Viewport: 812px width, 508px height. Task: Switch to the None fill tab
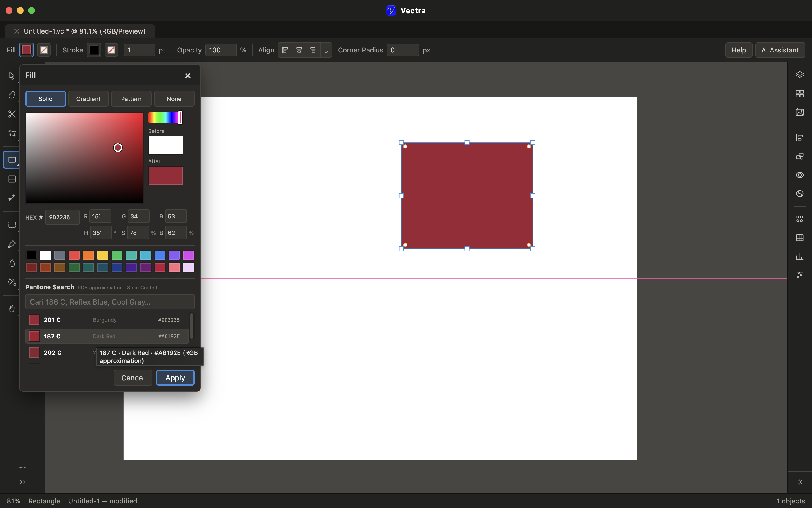click(174, 99)
